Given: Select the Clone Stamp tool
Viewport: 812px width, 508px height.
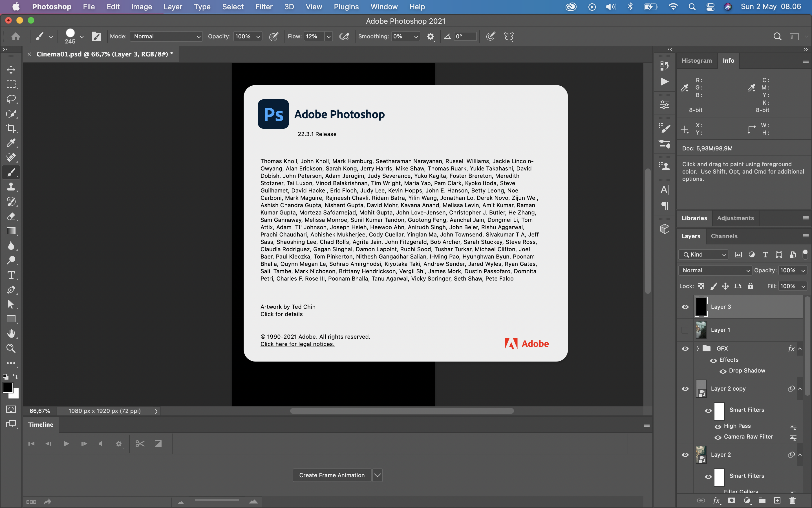Looking at the screenshot, I should [x=11, y=187].
